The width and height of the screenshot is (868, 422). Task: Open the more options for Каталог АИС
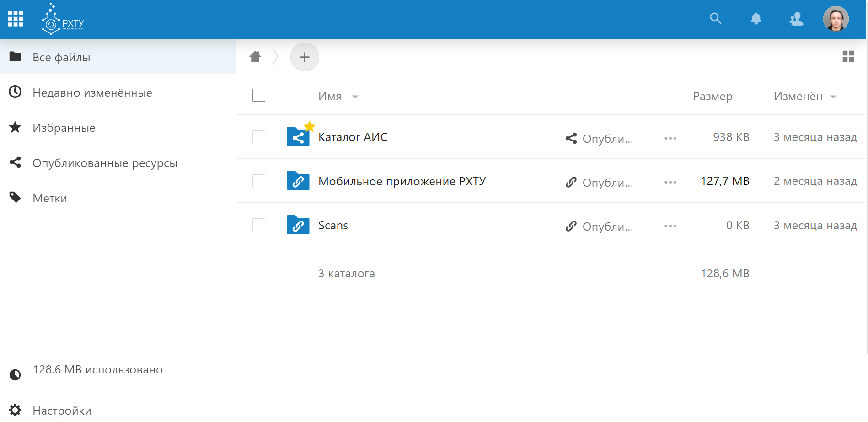[670, 138]
